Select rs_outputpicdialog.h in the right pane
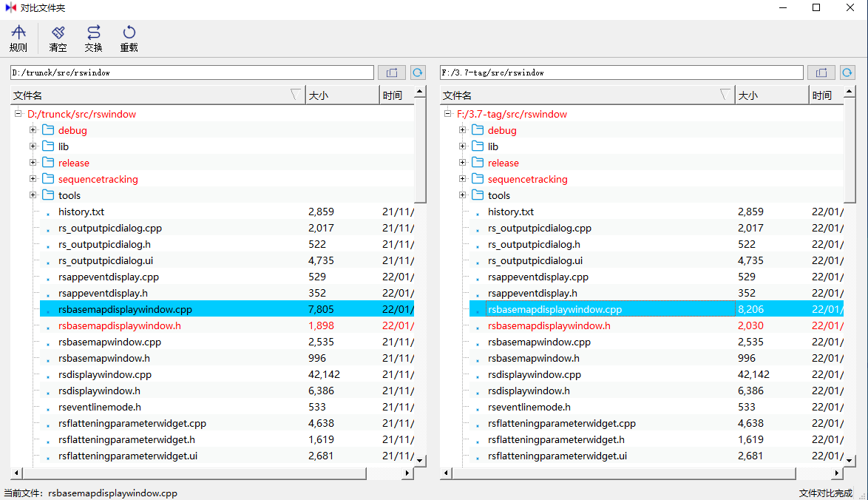The width and height of the screenshot is (868, 500). pos(534,244)
